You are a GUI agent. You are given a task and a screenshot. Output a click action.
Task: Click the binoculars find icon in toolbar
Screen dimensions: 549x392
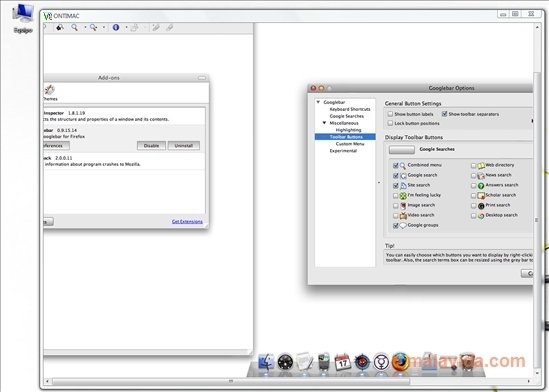click(60, 27)
